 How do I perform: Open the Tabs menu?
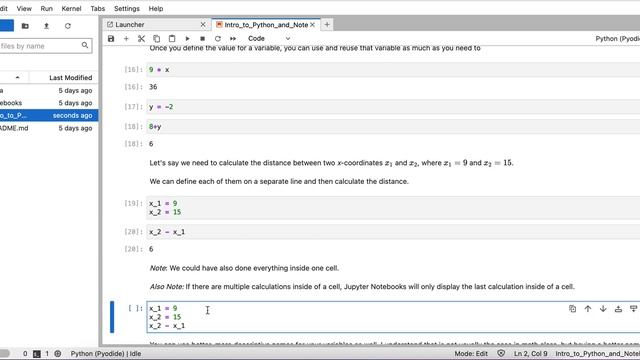click(98, 8)
